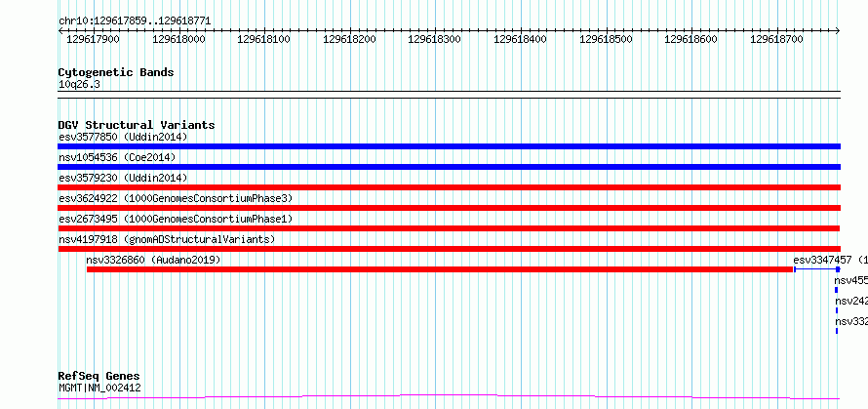Click the red bar under nsv4197918
868x409 pixels.
(x=449, y=249)
